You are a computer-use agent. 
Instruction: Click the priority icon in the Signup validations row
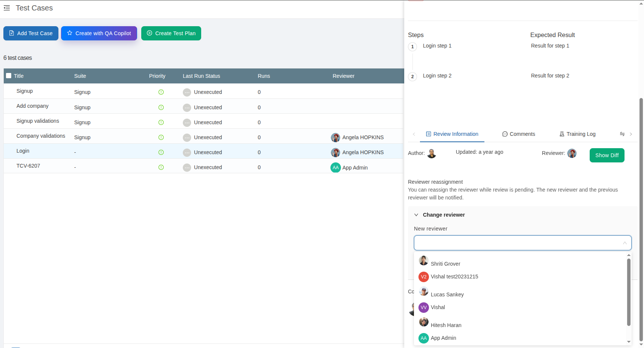161,122
